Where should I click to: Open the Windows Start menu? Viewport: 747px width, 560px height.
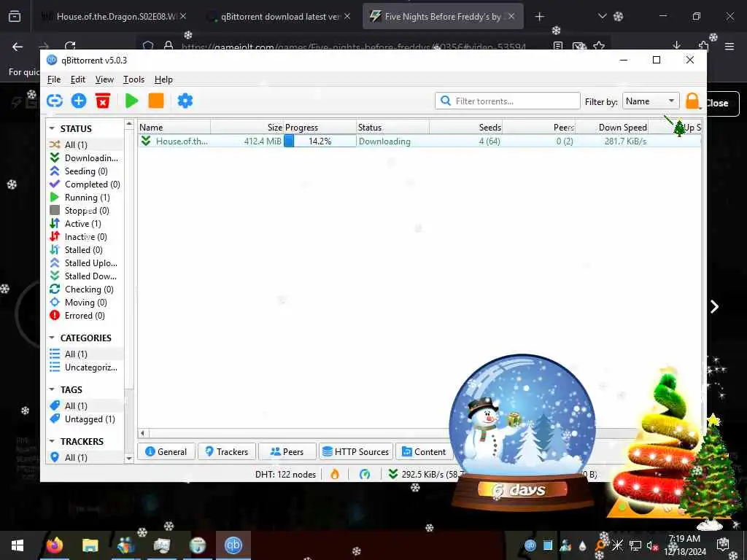(x=18, y=545)
